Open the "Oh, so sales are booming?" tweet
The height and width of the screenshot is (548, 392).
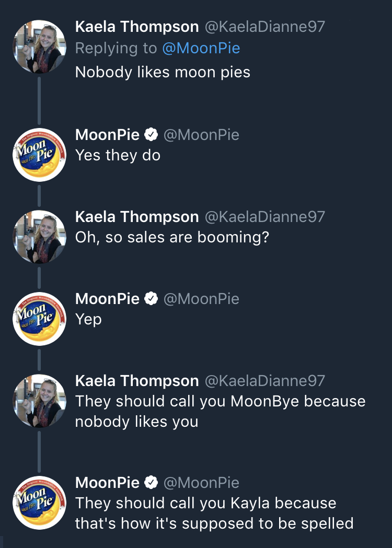point(172,237)
